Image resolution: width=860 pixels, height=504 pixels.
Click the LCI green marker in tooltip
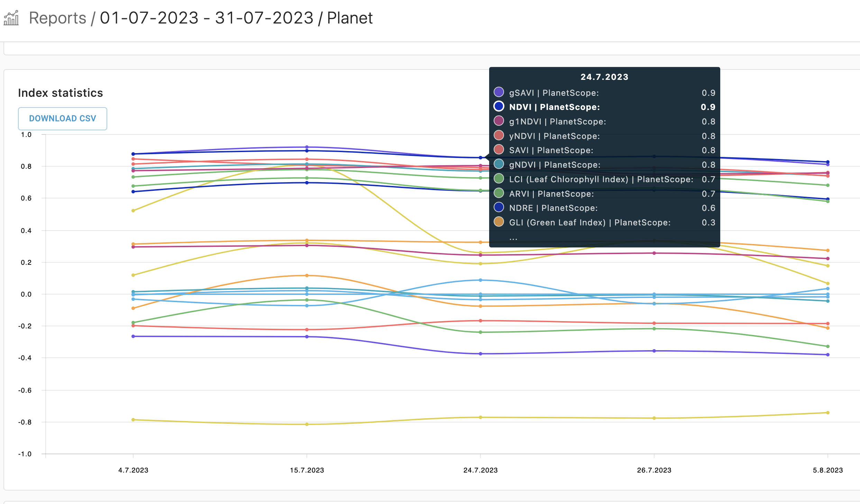tap(498, 179)
